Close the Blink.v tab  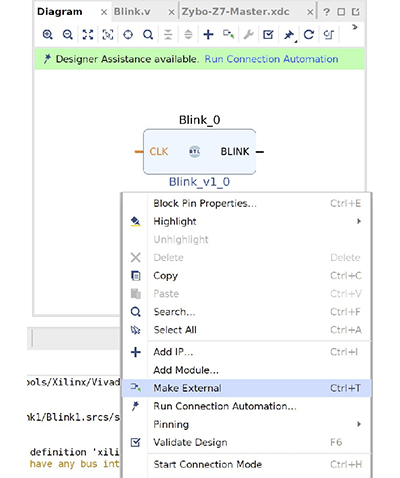[x=171, y=12]
